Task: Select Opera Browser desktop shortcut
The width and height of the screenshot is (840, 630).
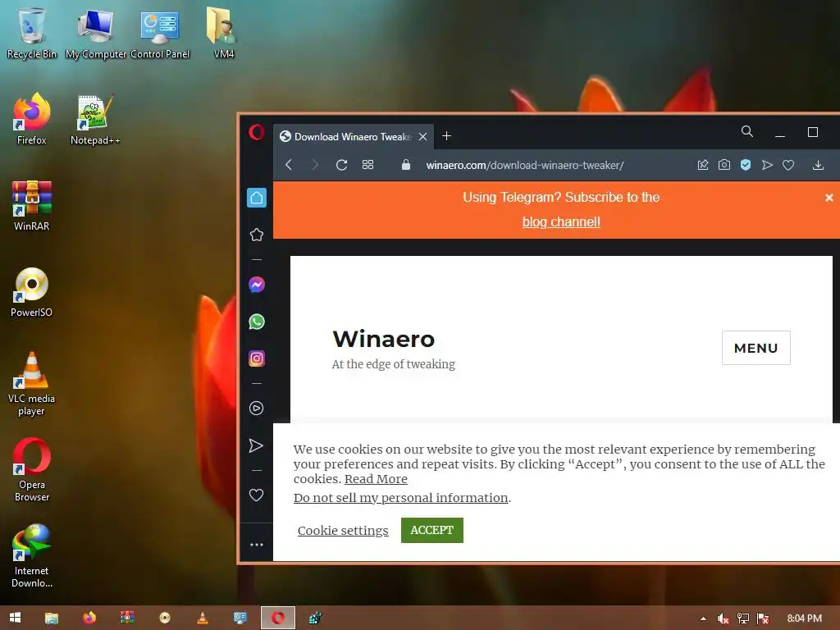Action: point(32,470)
